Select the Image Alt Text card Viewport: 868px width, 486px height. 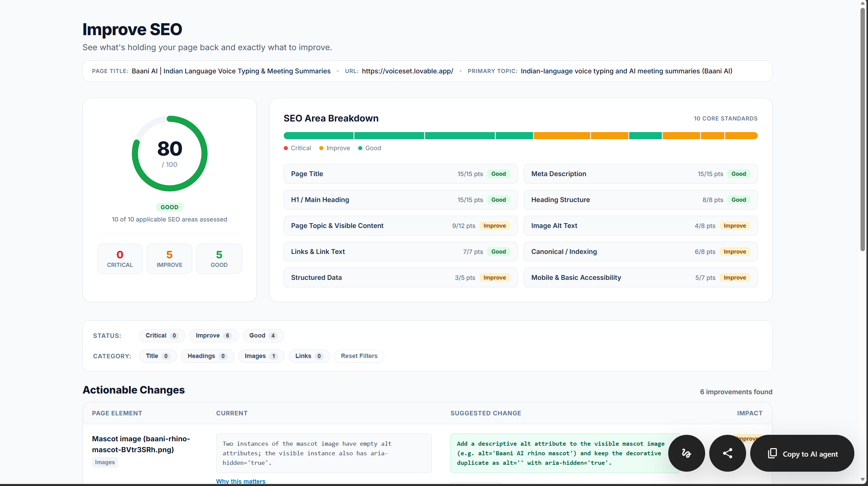click(x=641, y=226)
